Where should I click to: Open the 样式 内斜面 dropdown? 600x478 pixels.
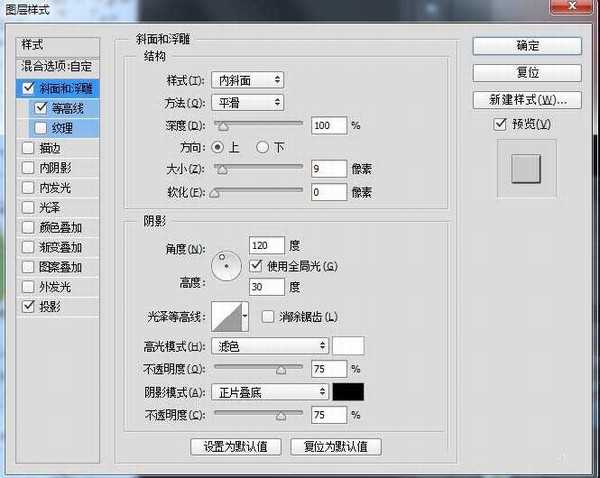(248, 79)
